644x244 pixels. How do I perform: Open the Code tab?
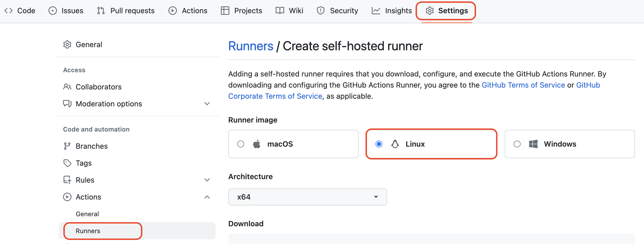tap(20, 11)
